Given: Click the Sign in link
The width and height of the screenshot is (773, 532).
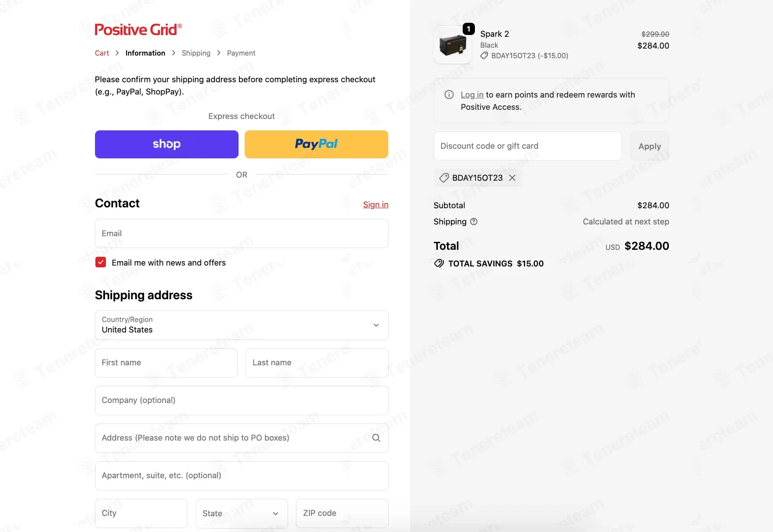Looking at the screenshot, I should [376, 204].
